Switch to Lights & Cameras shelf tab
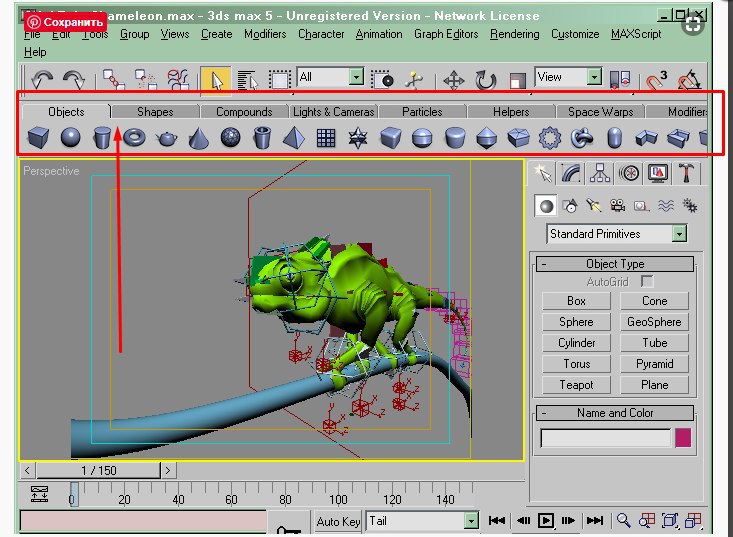Viewport: 733px width, 537px height. click(x=334, y=112)
